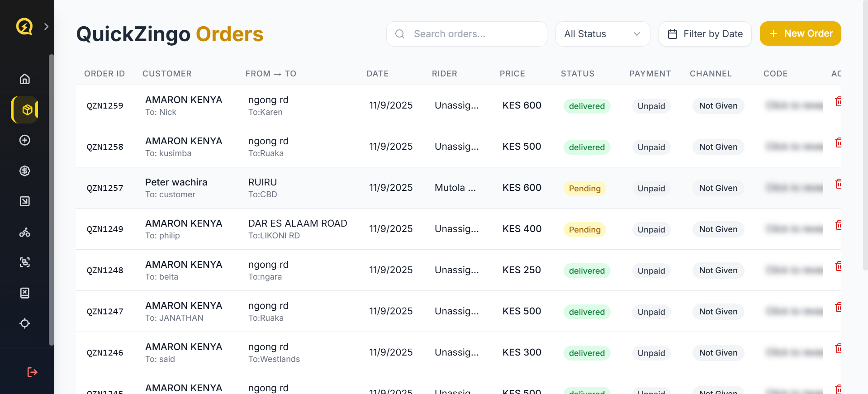The width and height of the screenshot is (868, 394).
Task: Delete order QZN1258 with trash icon
Action: pyautogui.click(x=838, y=142)
